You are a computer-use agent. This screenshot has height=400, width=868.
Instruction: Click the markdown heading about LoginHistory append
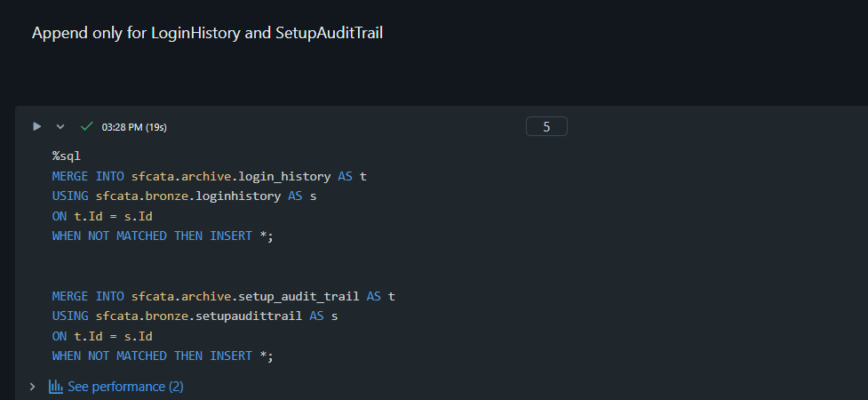(207, 33)
